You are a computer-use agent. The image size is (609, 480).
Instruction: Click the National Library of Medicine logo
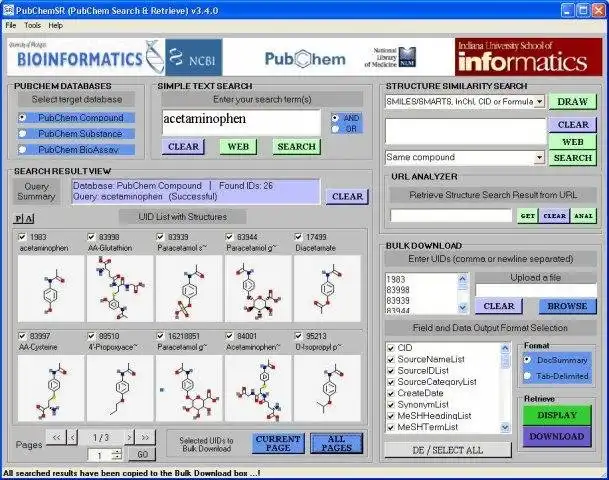(390, 57)
